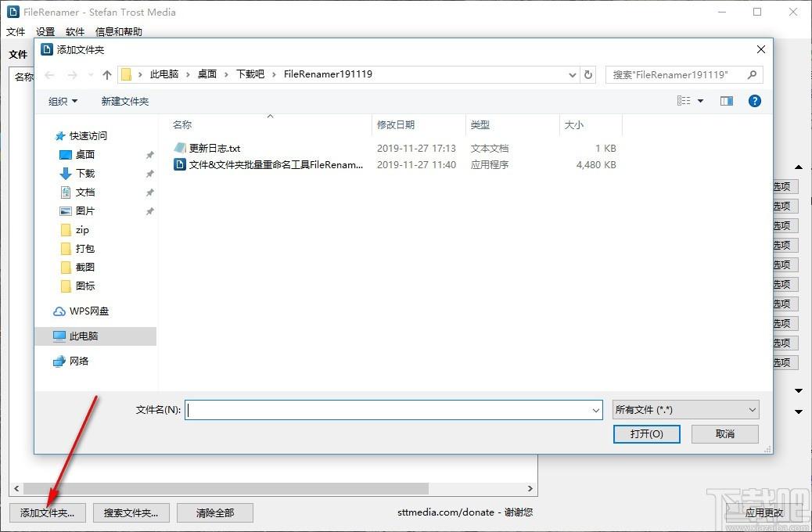This screenshot has width=812, height=532.
Task: Click 搜索文件夹... button in FileRenamer
Action: (131, 513)
